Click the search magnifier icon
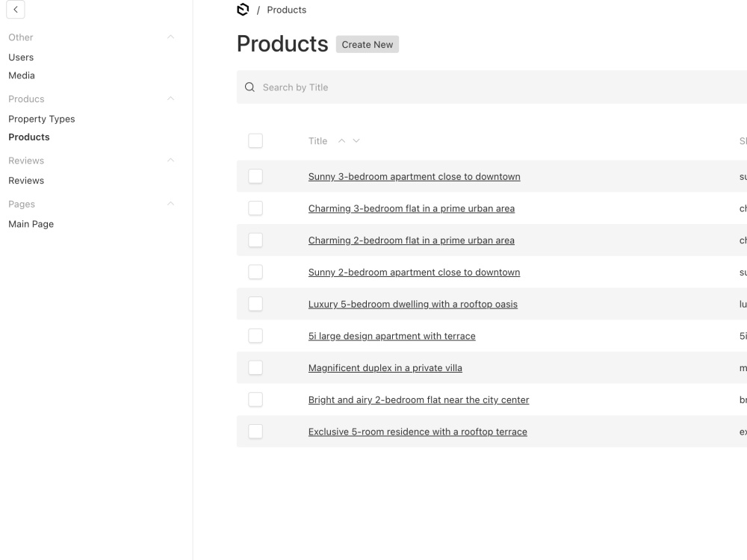Image resolution: width=747 pixels, height=560 pixels. tap(249, 87)
